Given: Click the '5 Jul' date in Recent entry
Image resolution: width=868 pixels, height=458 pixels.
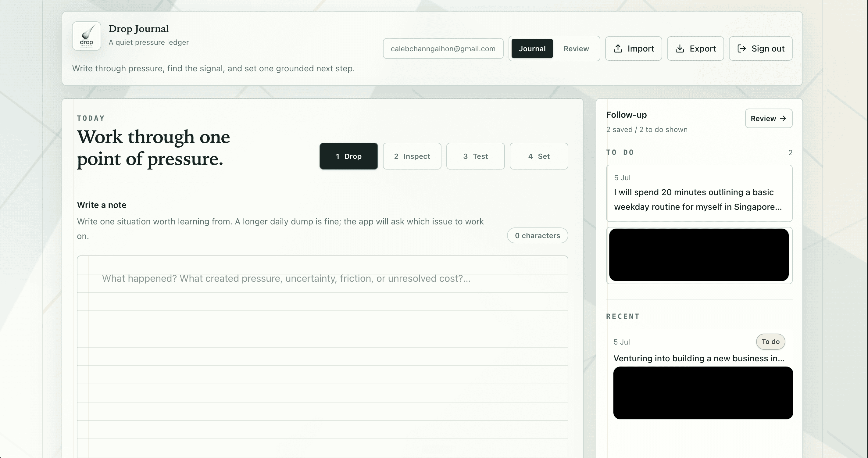Looking at the screenshot, I should tap(622, 342).
